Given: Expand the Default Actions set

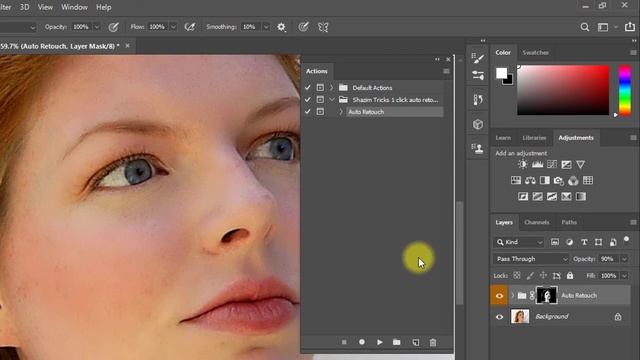Looking at the screenshot, I should (x=331, y=87).
